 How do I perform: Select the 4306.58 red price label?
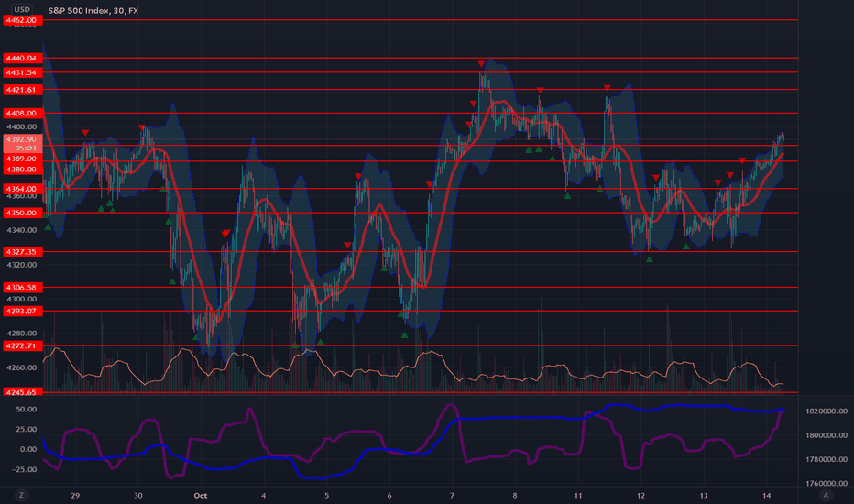[x=22, y=287]
